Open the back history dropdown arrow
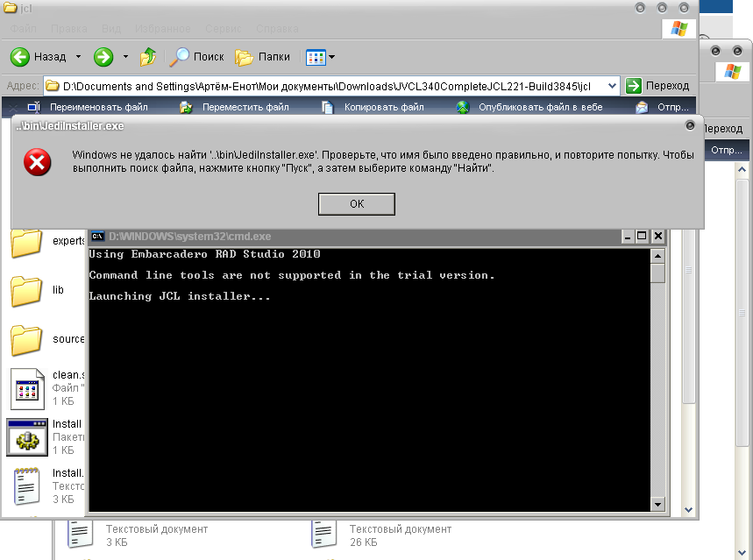Screen dimensions: 753x560 (x=78, y=57)
